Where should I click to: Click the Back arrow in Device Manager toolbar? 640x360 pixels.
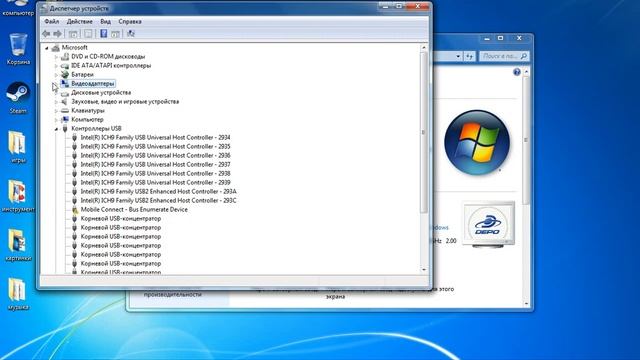coord(46,34)
